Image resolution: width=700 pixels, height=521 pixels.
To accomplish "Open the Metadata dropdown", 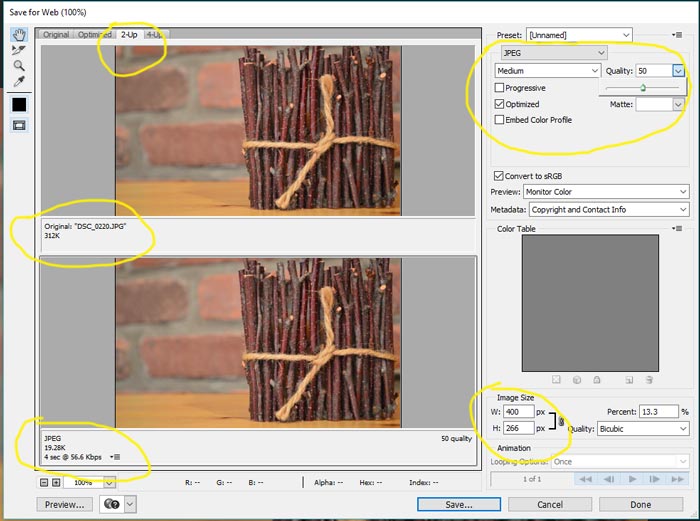I will [609, 209].
